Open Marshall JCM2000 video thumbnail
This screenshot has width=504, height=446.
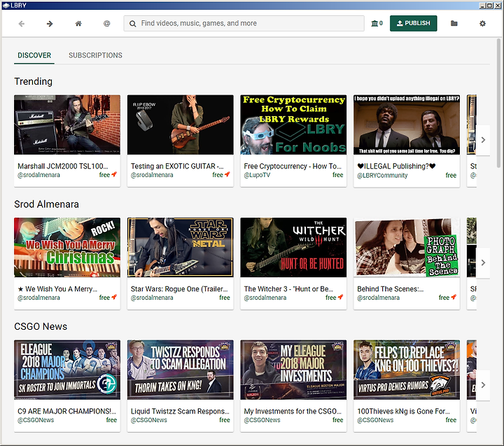click(67, 125)
